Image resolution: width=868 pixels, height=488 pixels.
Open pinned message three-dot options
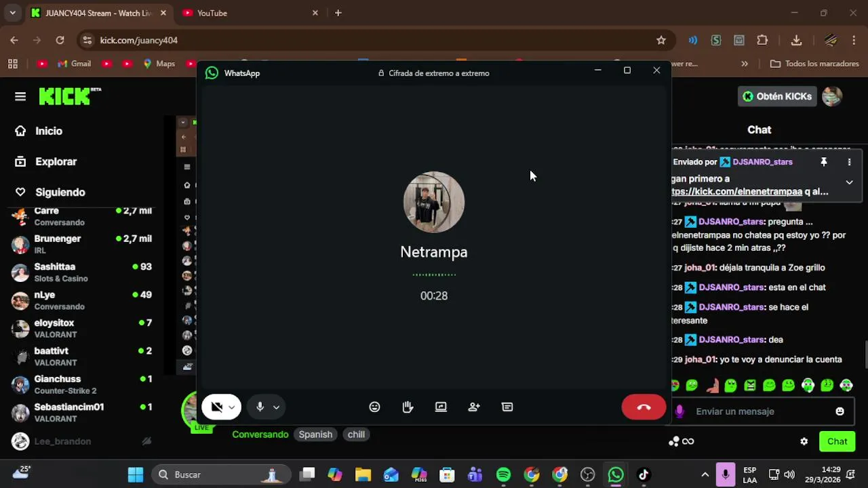849,162
